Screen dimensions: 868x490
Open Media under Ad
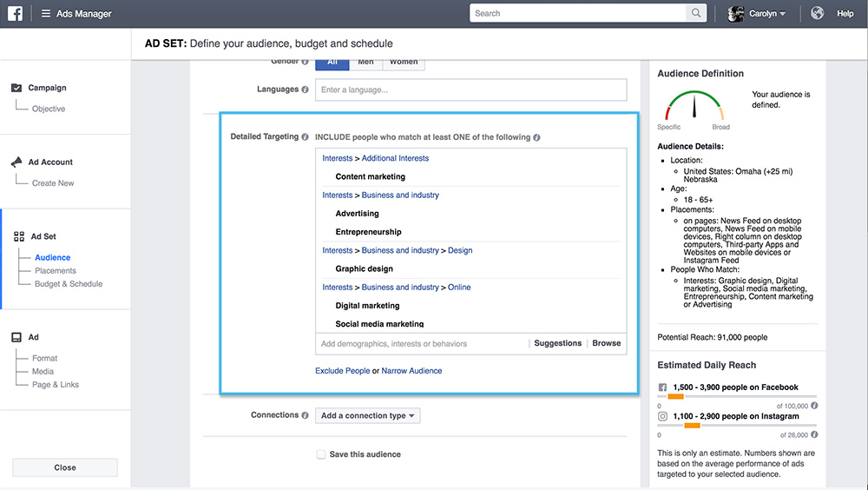(43, 371)
